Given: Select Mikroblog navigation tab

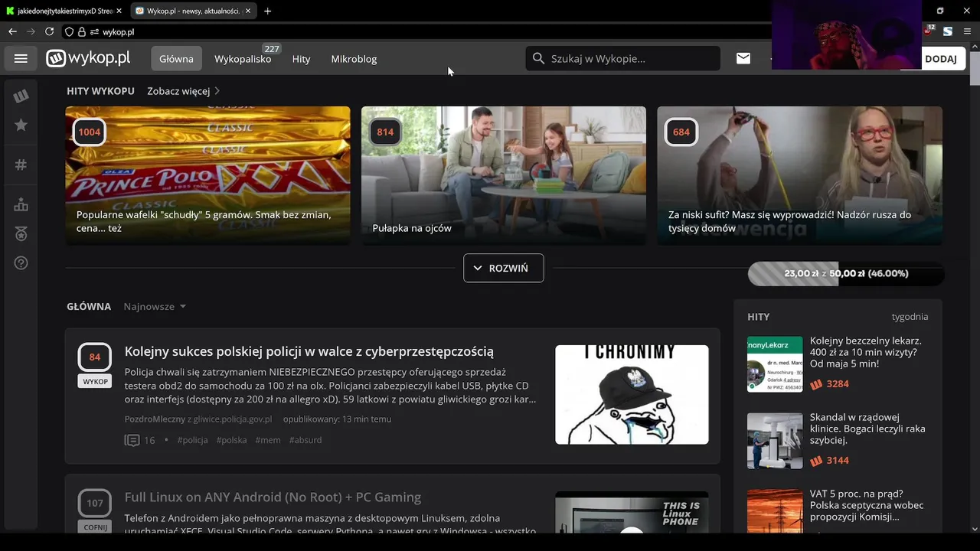Looking at the screenshot, I should (x=354, y=58).
